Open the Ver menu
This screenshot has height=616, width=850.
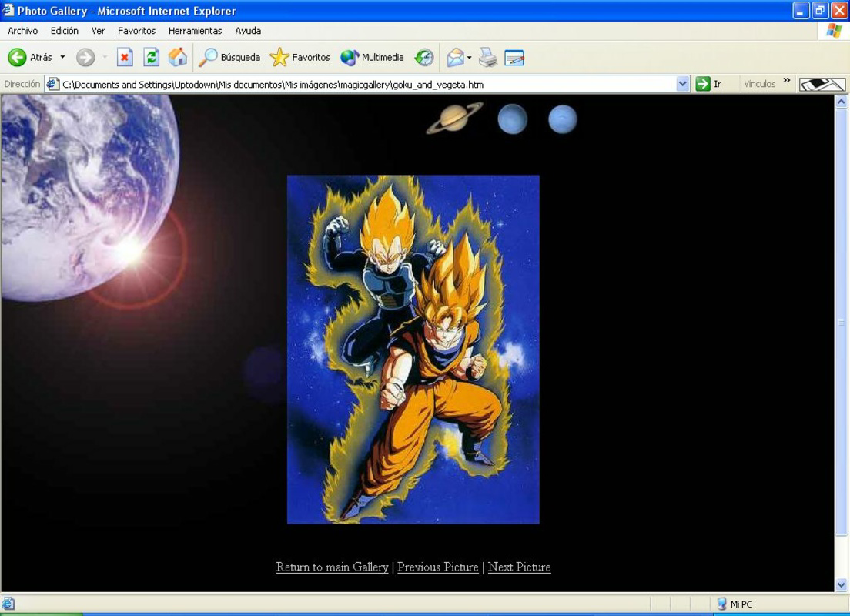pyautogui.click(x=98, y=31)
